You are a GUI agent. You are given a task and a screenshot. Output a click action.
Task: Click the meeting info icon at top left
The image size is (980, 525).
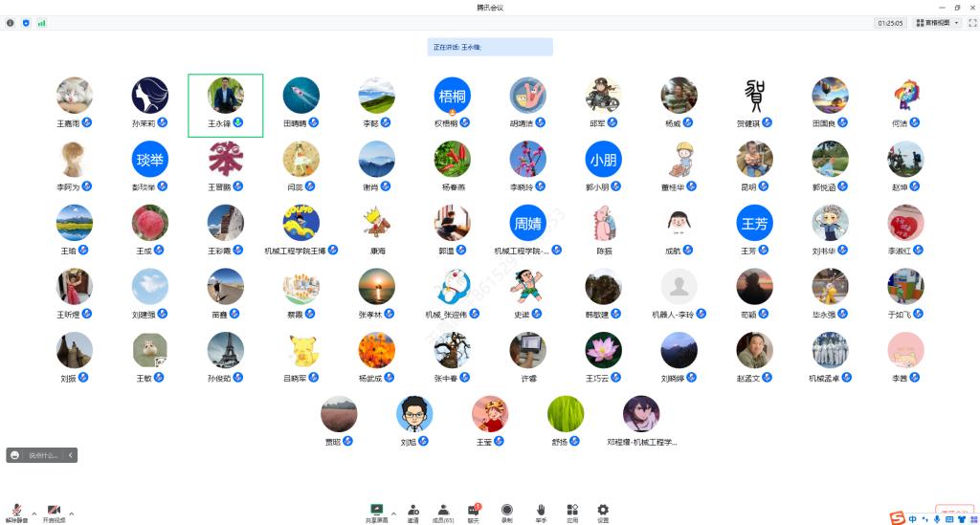tap(11, 23)
